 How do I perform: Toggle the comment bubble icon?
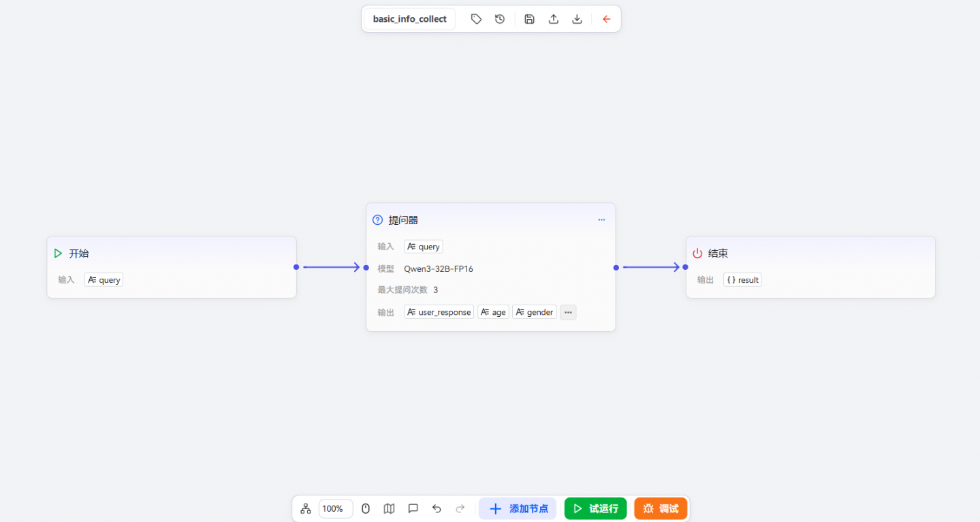pyautogui.click(x=413, y=508)
